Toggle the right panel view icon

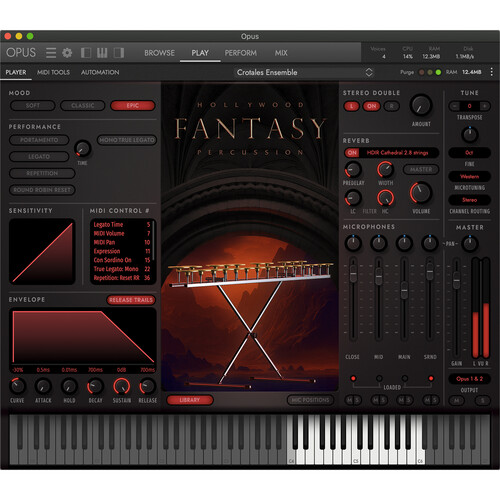click(119, 53)
